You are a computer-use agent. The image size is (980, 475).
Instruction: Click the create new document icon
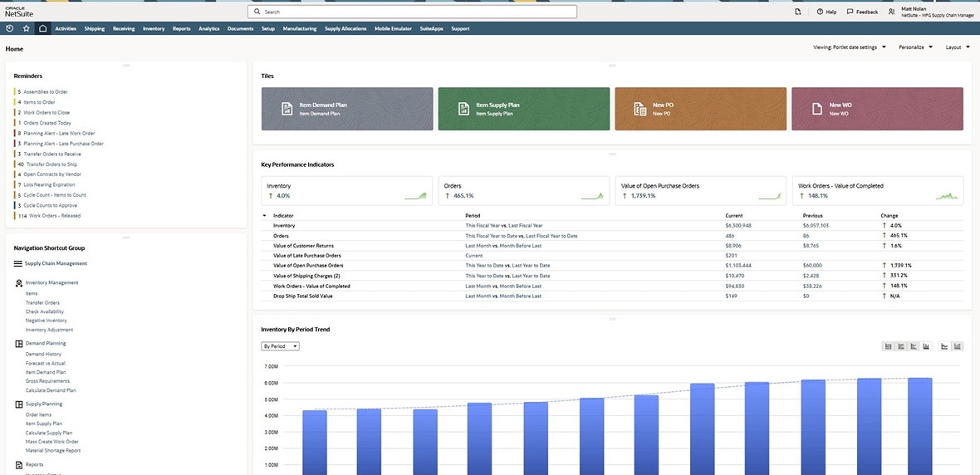pyautogui.click(x=797, y=12)
